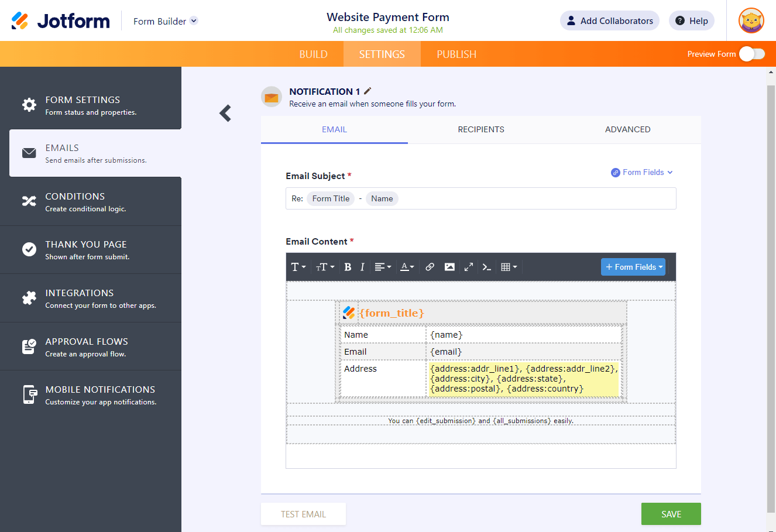Click the green Save button

(x=671, y=514)
